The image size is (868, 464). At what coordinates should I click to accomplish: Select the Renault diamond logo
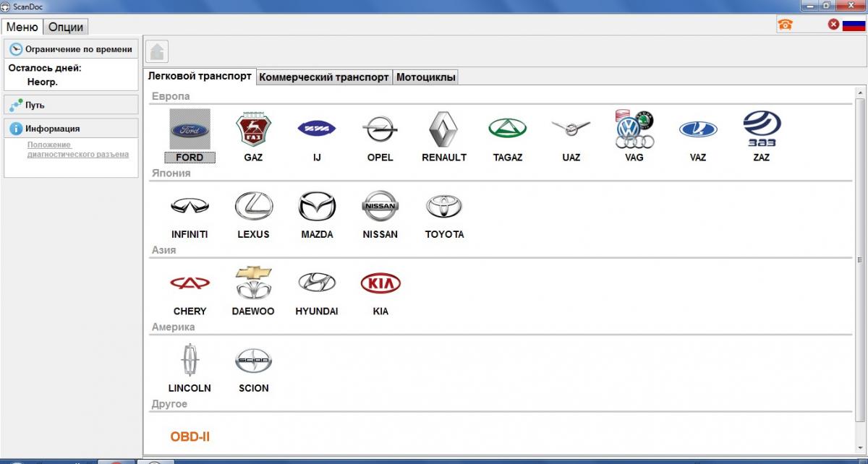[444, 129]
